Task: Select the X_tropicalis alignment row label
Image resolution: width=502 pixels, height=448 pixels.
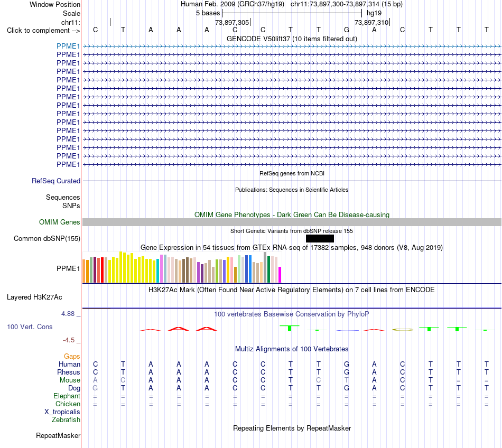Action: click(62, 412)
